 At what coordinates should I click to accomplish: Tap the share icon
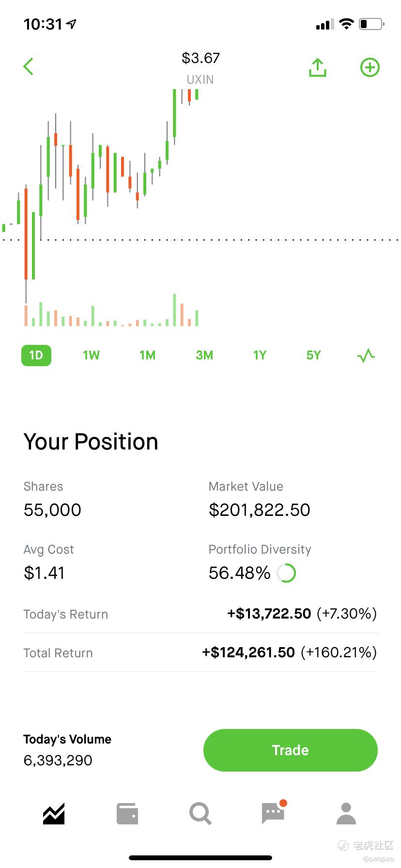318,68
